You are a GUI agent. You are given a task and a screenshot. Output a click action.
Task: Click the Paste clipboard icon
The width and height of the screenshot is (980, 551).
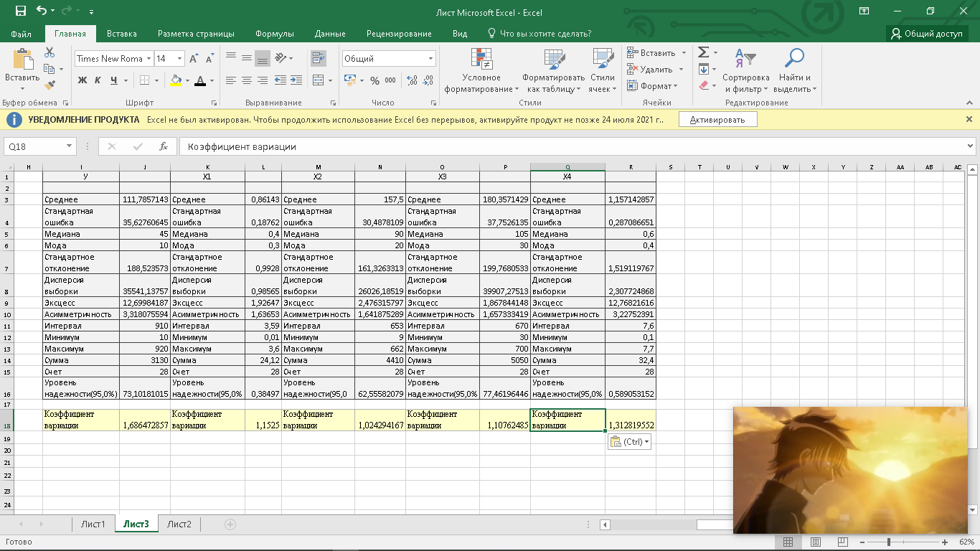pos(22,60)
